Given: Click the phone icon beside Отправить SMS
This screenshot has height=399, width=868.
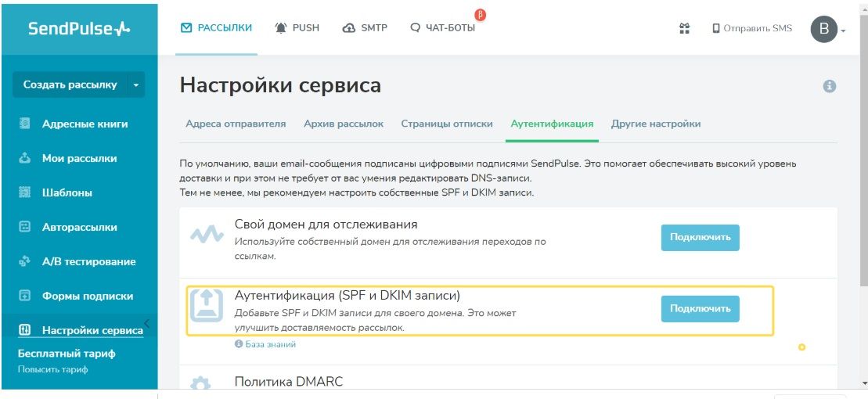Looking at the screenshot, I should click(x=716, y=28).
